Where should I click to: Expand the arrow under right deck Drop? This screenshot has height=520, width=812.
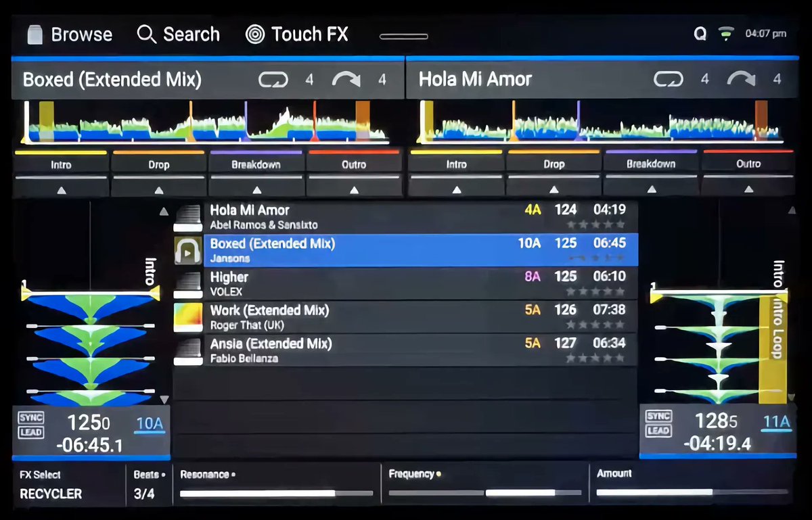tap(554, 190)
